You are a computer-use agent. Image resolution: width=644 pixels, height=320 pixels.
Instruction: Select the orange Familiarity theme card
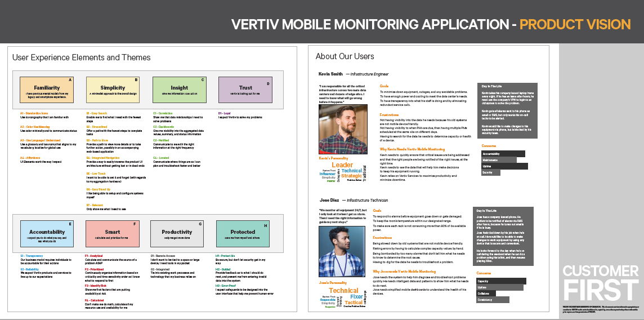[47, 90]
